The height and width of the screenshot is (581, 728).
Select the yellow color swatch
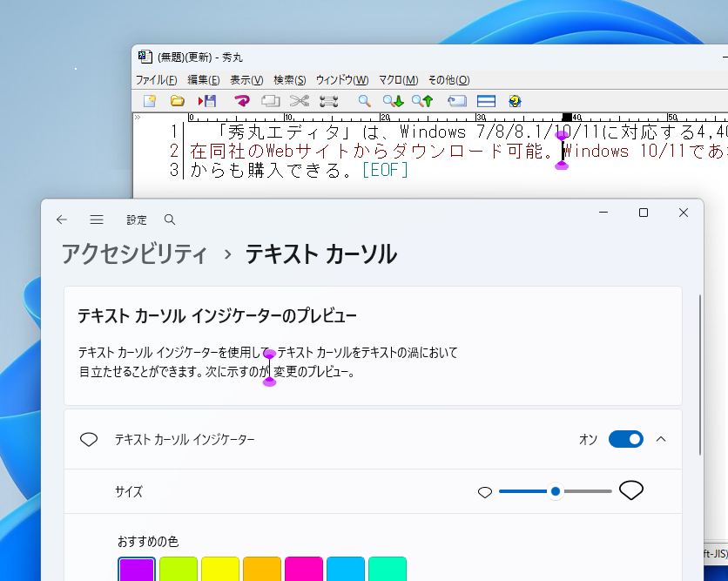click(220, 570)
